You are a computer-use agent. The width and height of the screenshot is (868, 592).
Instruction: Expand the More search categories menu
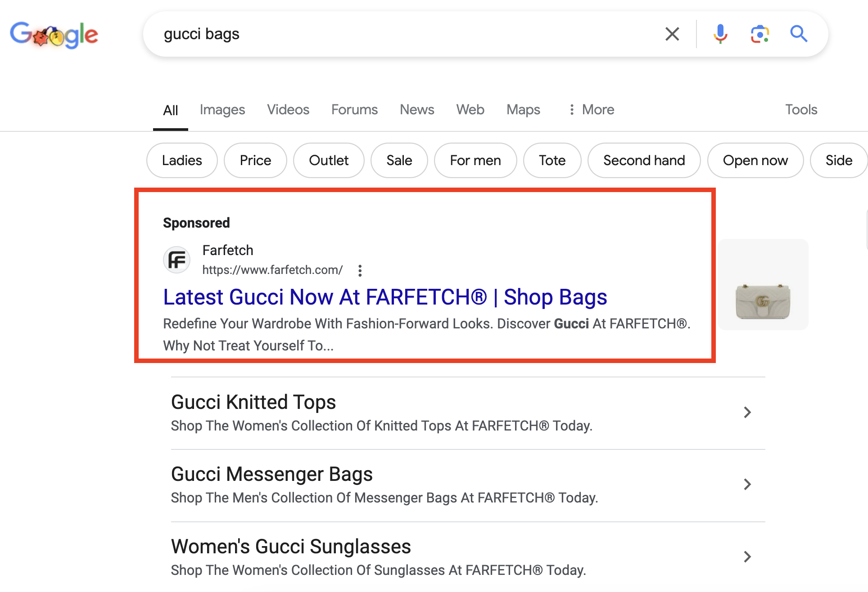pos(591,110)
